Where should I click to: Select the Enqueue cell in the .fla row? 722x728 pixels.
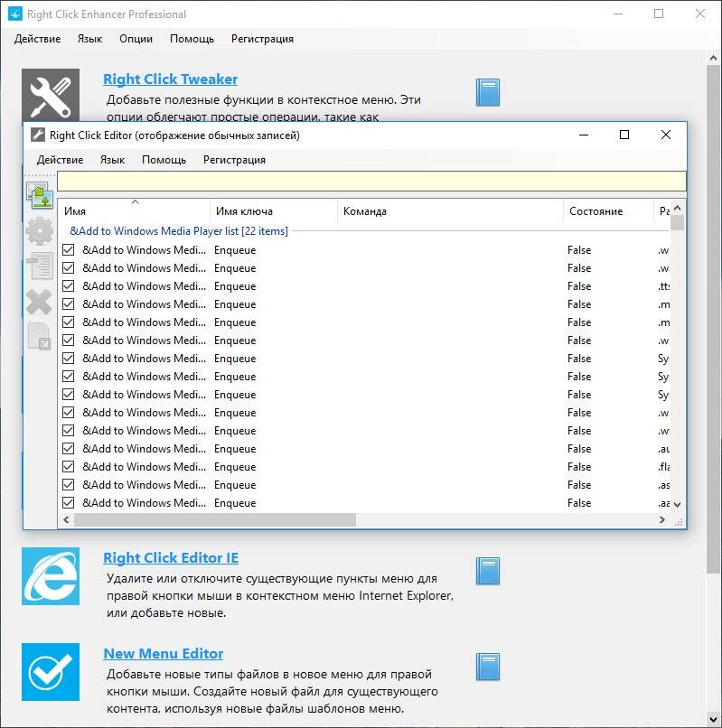pos(235,467)
